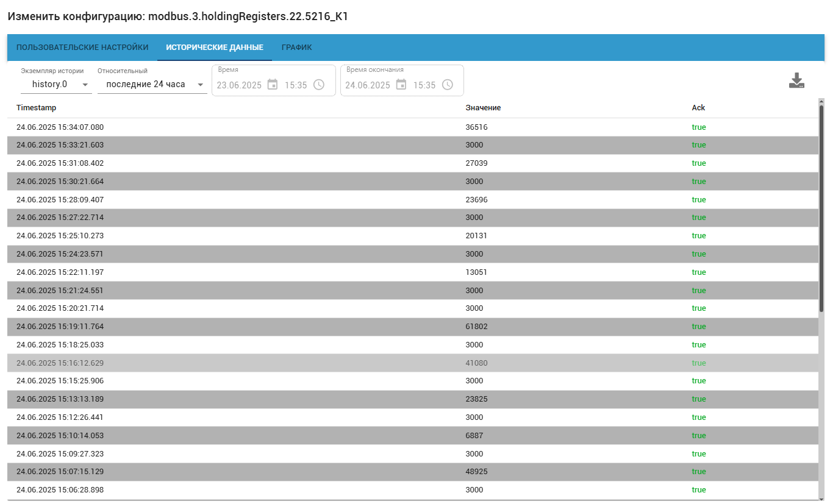Open end date calendar picker icon
Image resolution: width=830 pixels, height=504 pixels.
401,85
